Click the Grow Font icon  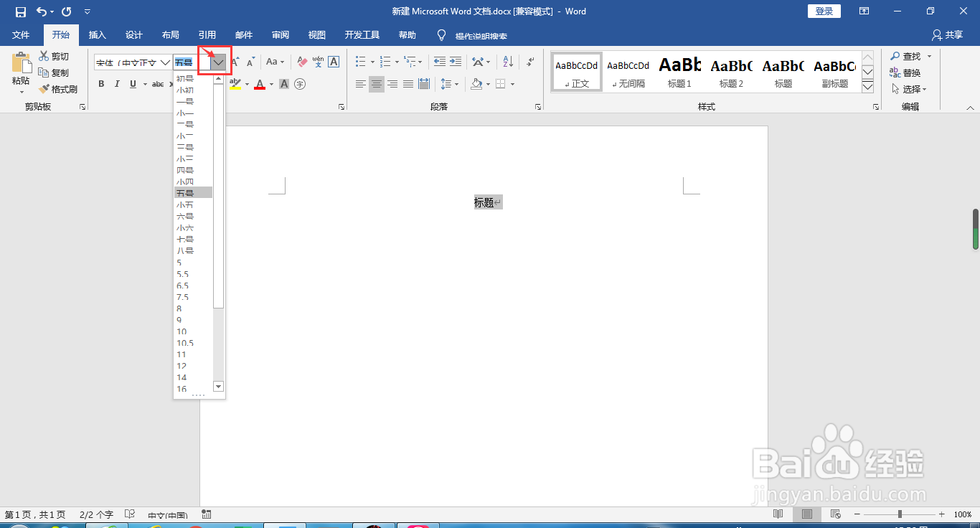tap(235, 62)
